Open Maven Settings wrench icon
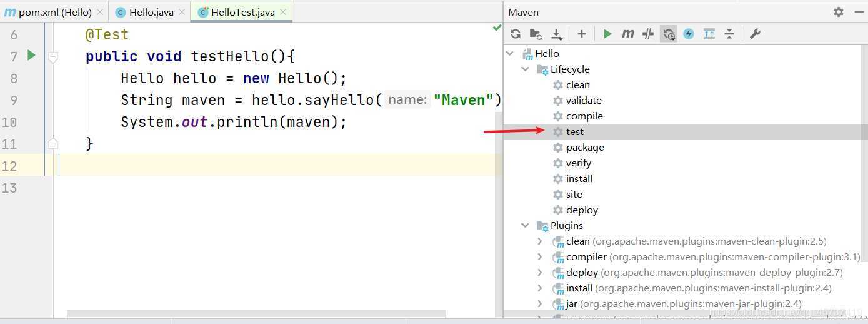The height and width of the screenshot is (324, 868). coord(755,34)
